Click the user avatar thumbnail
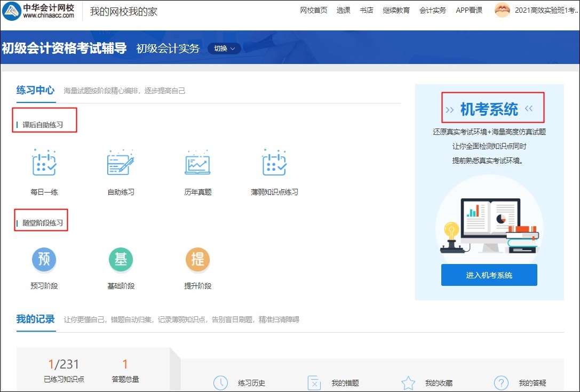Screen dimensions: 580x392 (502, 10)
